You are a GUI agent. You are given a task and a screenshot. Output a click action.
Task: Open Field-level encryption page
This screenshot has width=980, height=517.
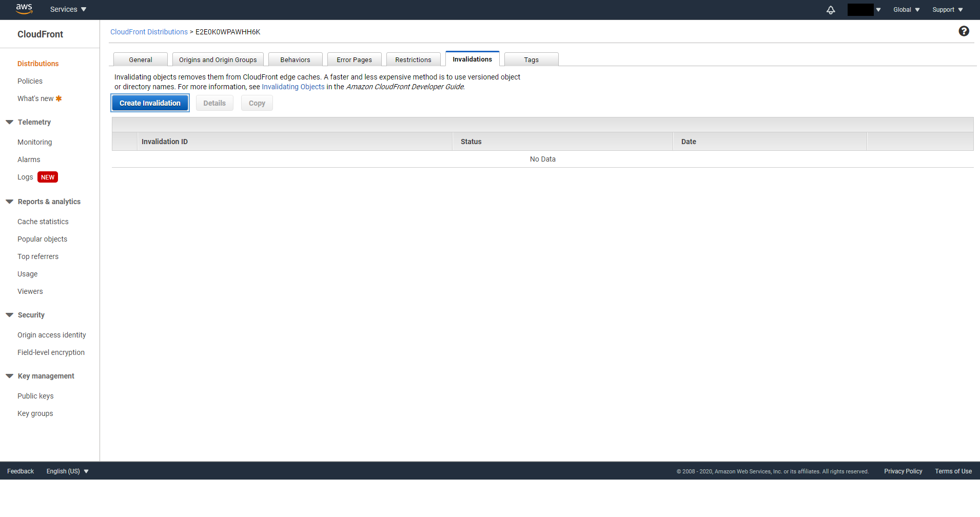click(x=51, y=352)
